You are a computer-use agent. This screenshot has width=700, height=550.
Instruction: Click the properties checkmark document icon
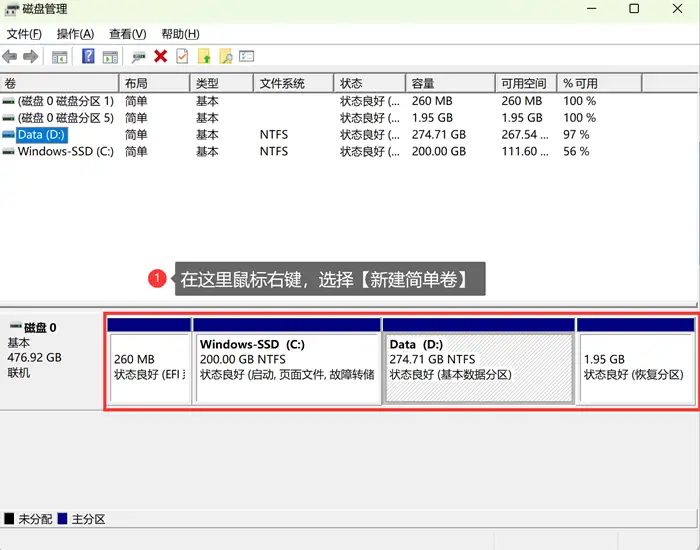coord(182,56)
